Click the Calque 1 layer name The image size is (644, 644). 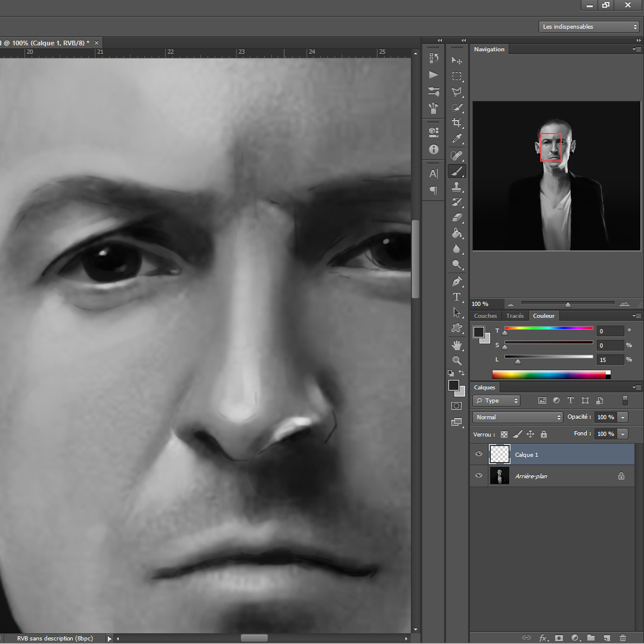click(527, 455)
